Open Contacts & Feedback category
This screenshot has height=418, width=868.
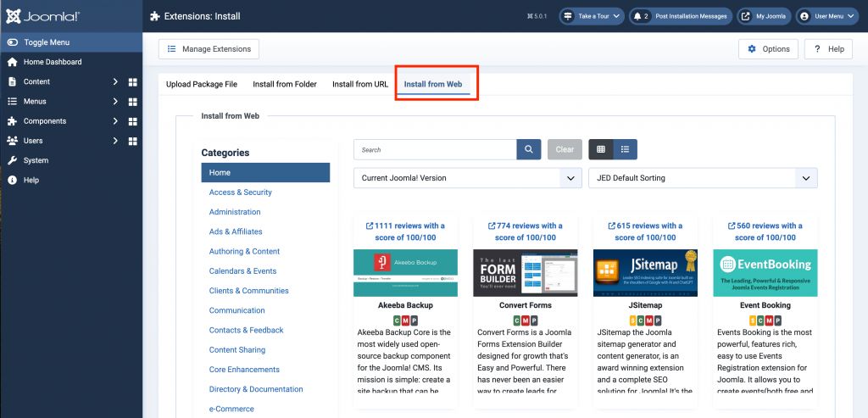(247, 330)
